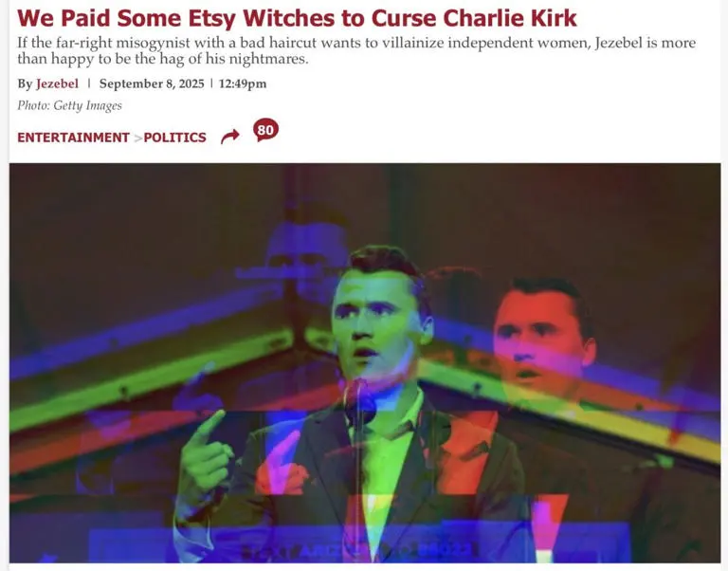Go to the ENTERTAINMENT category
Screen dimensions: 728x571
coord(73,138)
